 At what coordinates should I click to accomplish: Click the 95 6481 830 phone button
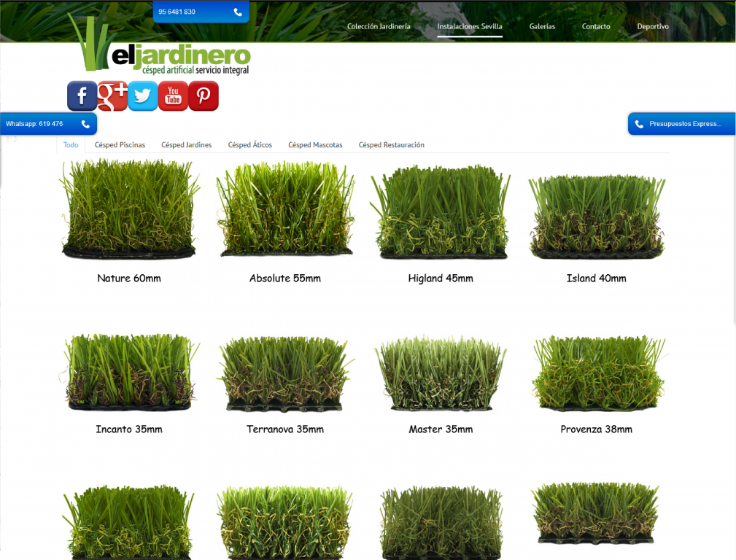pos(201,12)
